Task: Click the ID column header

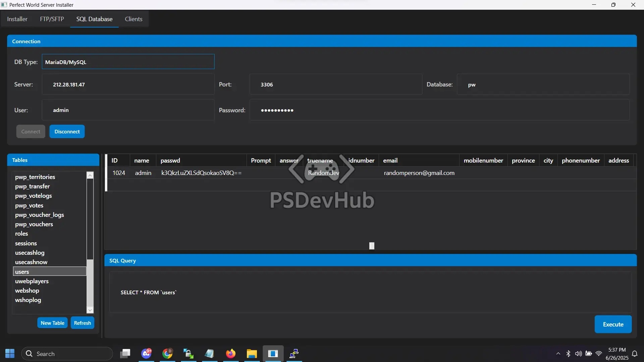Action: point(118,161)
